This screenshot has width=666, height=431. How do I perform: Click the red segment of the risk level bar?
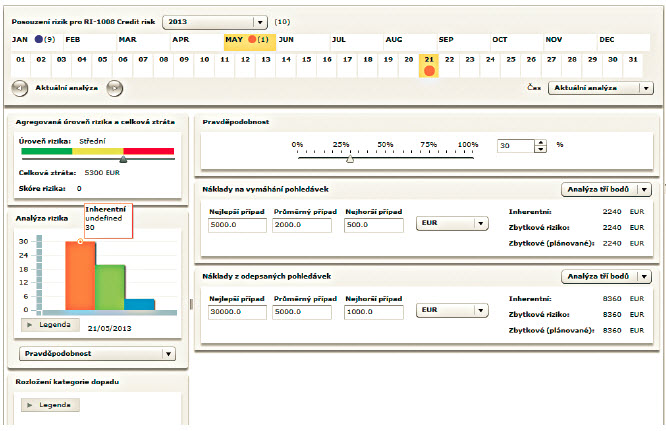point(149,151)
